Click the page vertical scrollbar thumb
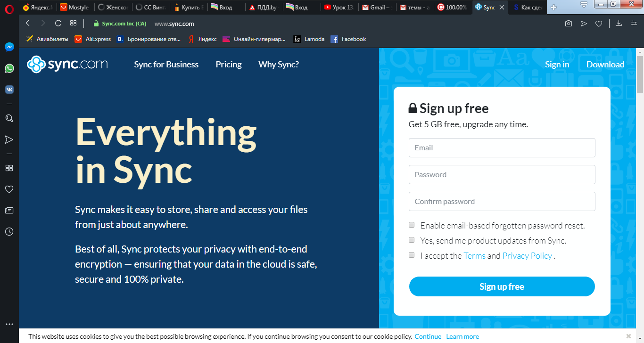Viewport: 644px width, 343px height. [x=640, y=75]
